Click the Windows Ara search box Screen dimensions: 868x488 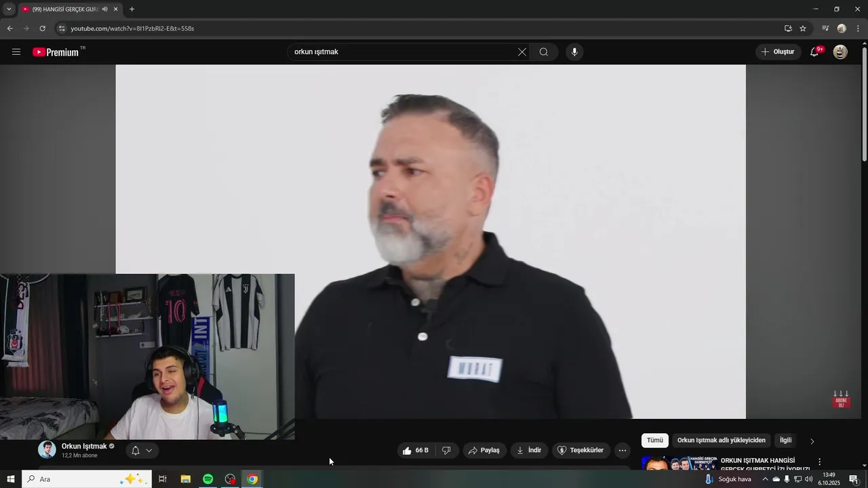coord(87,479)
